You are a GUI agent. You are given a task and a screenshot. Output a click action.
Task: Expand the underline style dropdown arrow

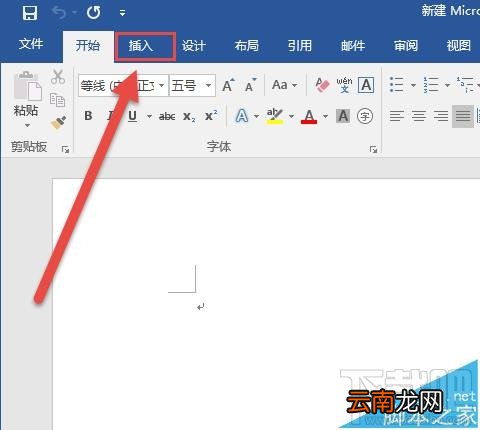coord(149,116)
